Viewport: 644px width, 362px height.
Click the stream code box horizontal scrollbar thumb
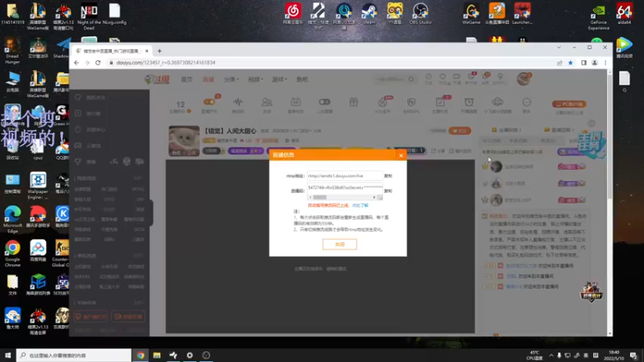click(320, 197)
